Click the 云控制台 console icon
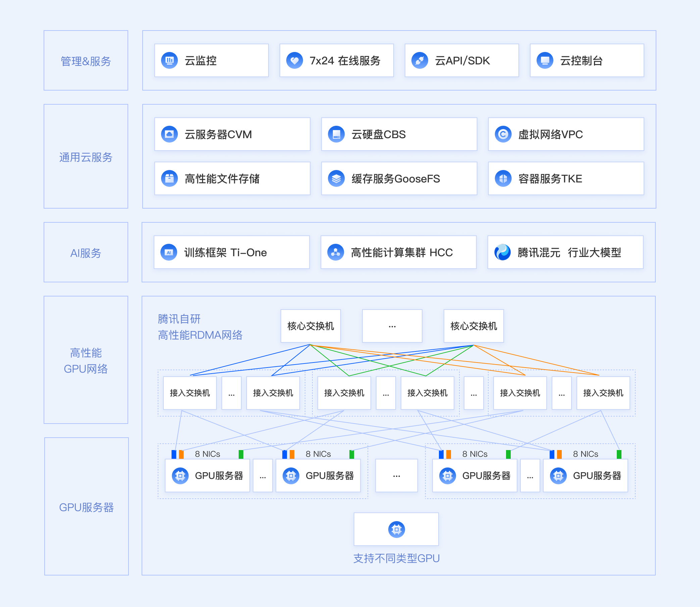The height and width of the screenshot is (607, 700). (x=544, y=60)
